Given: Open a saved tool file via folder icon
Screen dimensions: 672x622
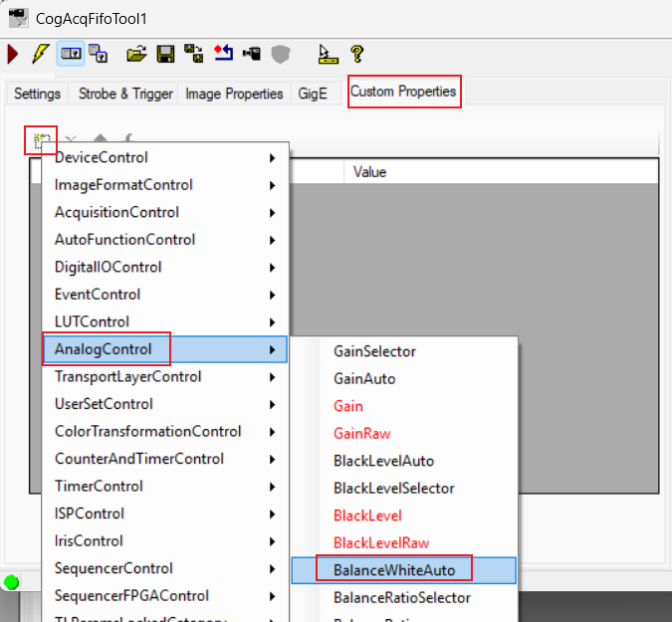Looking at the screenshot, I should pos(136,55).
